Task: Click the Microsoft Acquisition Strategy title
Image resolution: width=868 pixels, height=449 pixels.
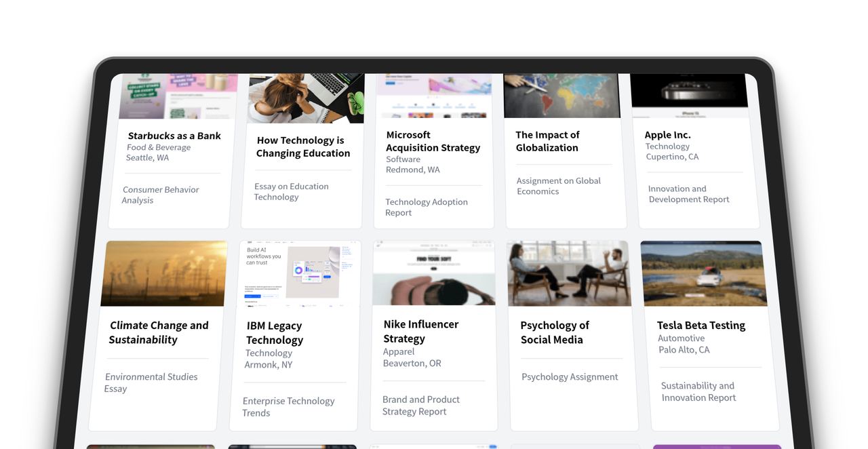Action: [x=433, y=141]
